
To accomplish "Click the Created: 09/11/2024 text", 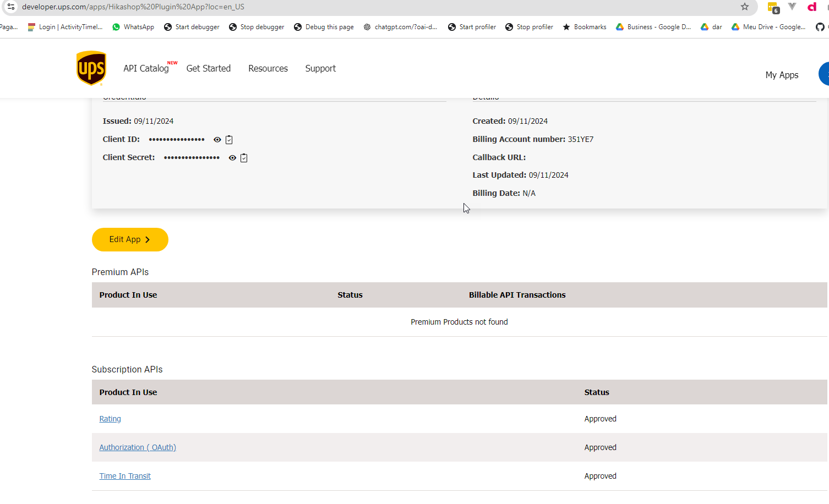I will 510,121.
